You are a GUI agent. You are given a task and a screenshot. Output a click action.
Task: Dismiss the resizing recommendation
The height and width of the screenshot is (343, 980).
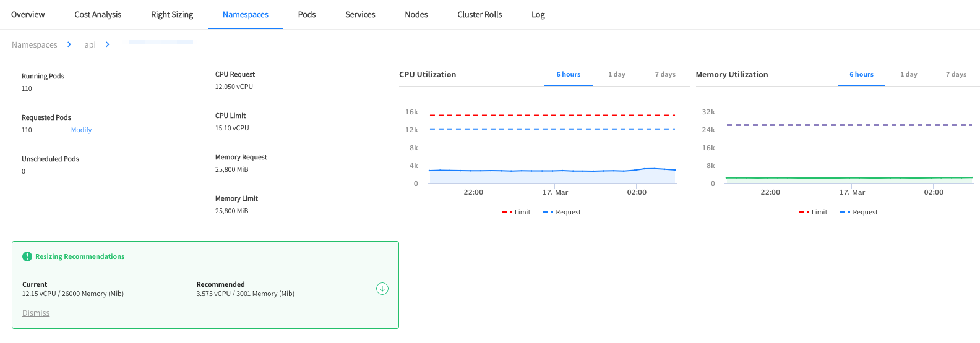pyautogui.click(x=36, y=313)
